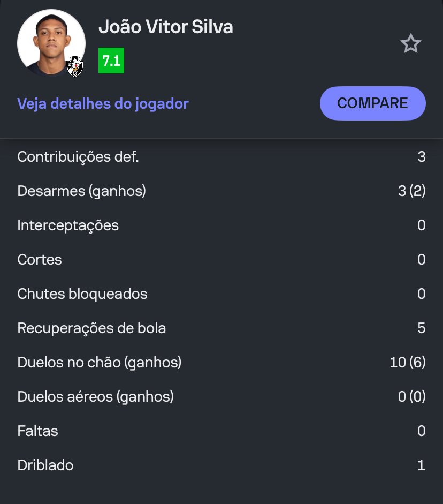This screenshot has height=504, width=443.
Task: Click the Recuperações de bola label
Action: (x=91, y=328)
